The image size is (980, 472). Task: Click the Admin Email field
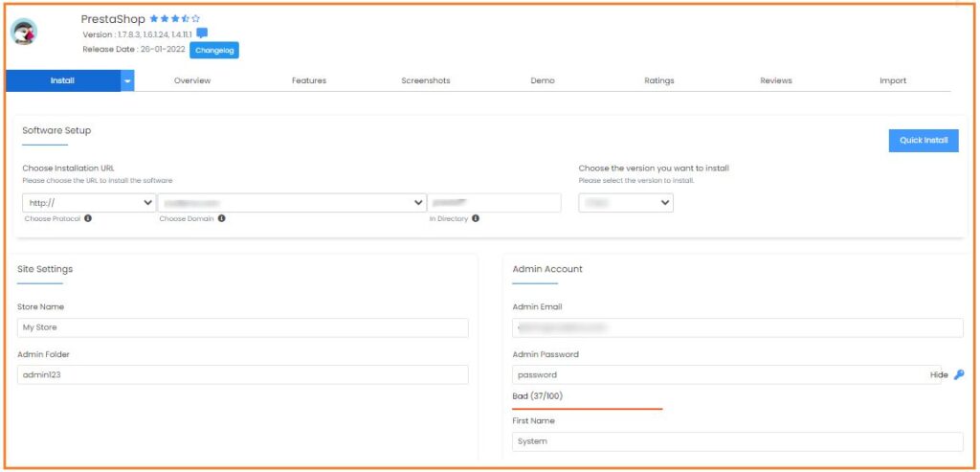[738, 327]
